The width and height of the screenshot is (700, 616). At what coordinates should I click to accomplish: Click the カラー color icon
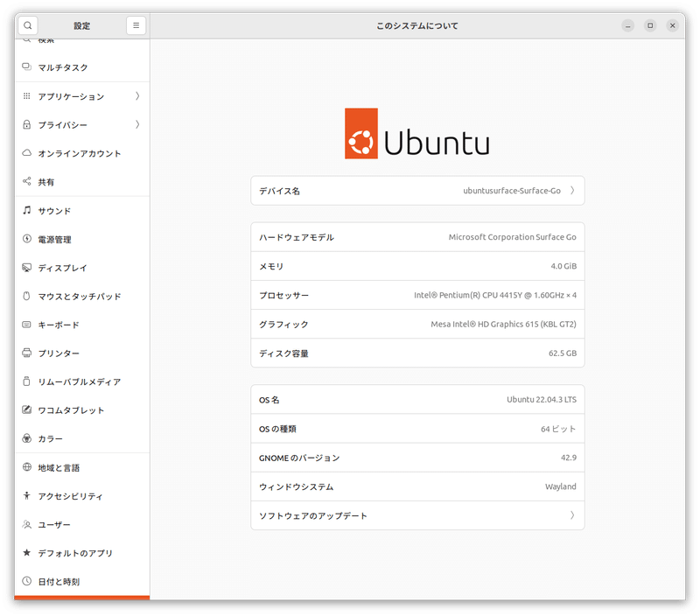tap(27, 438)
